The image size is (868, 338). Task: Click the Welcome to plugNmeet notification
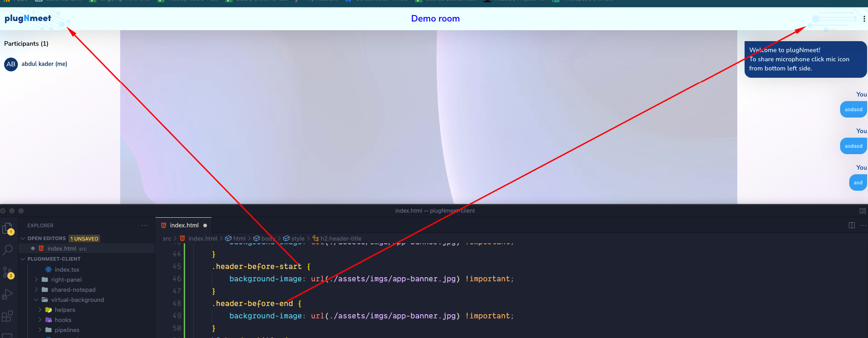pyautogui.click(x=805, y=59)
